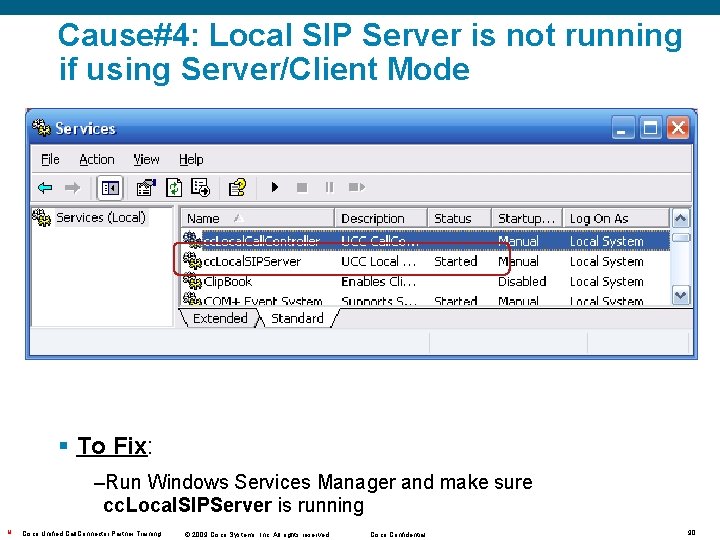The width and height of the screenshot is (720, 540).
Task: Close the Services window
Action: coord(678,128)
